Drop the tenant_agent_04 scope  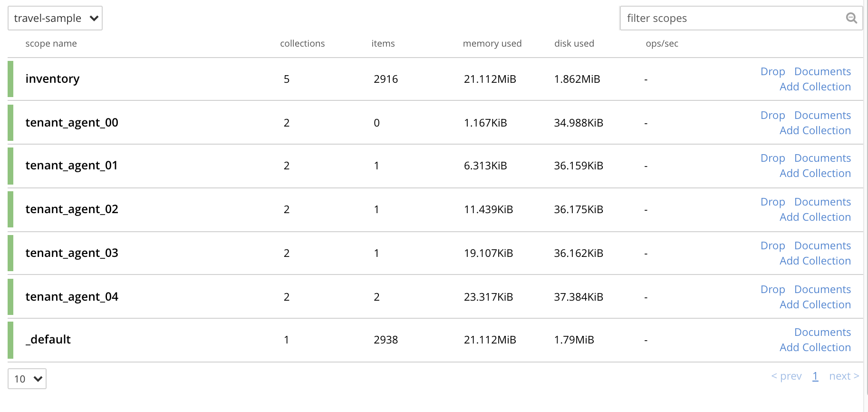tap(772, 289)
